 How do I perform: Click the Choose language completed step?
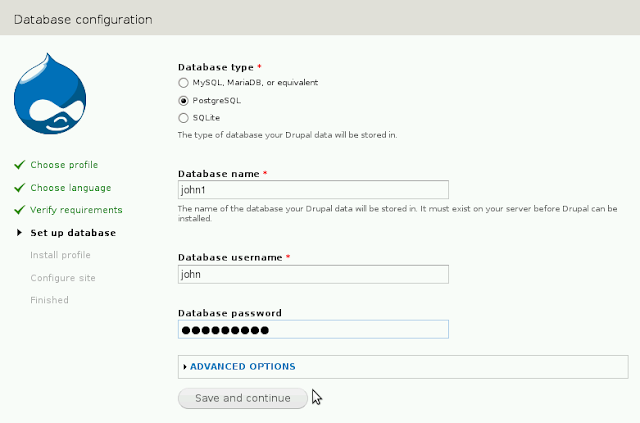(x=71, y=188)
